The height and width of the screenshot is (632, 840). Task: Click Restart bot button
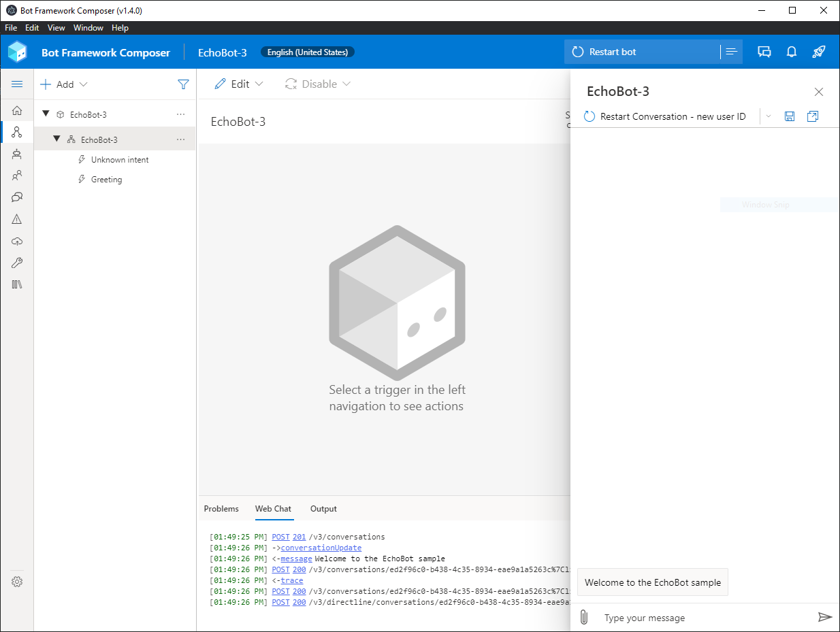(642, 52)
